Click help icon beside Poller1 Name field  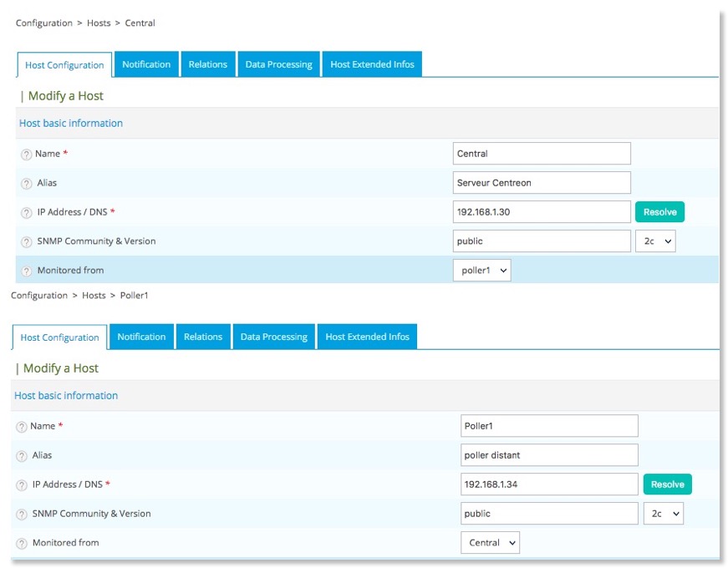click(21, 427)
